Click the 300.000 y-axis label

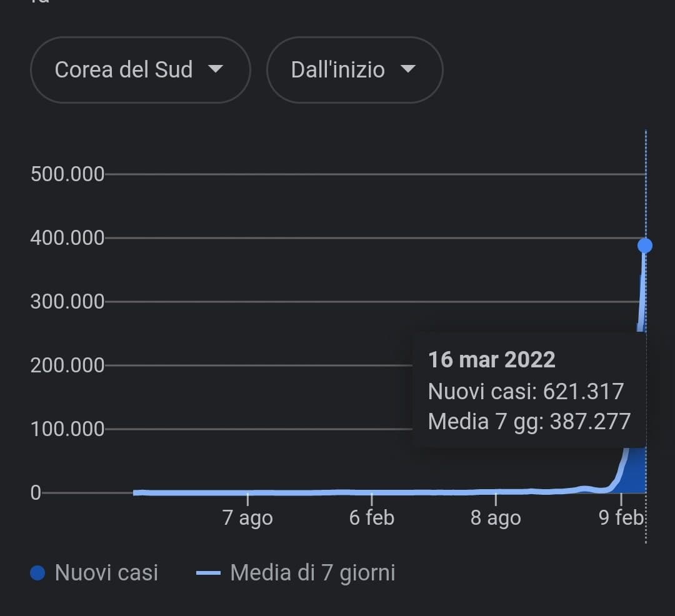67,302
